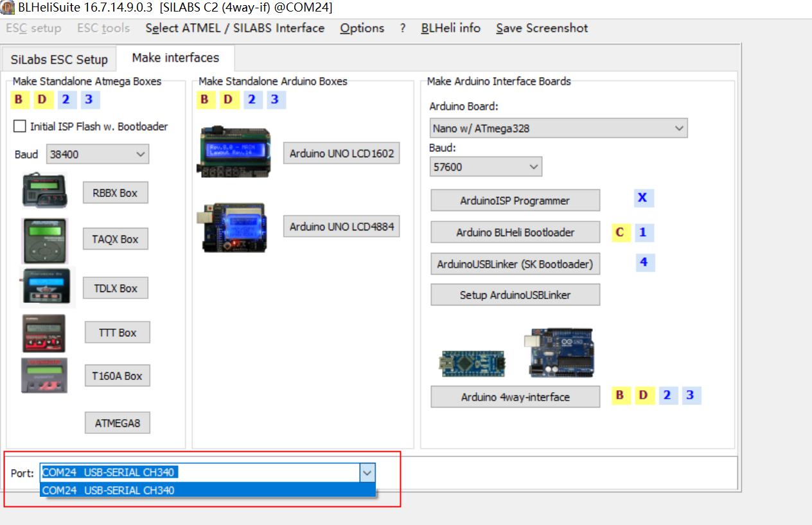
Task: Open the Baud 38400 dropdown
Action: pyautogui.click(x=98, y=154)
